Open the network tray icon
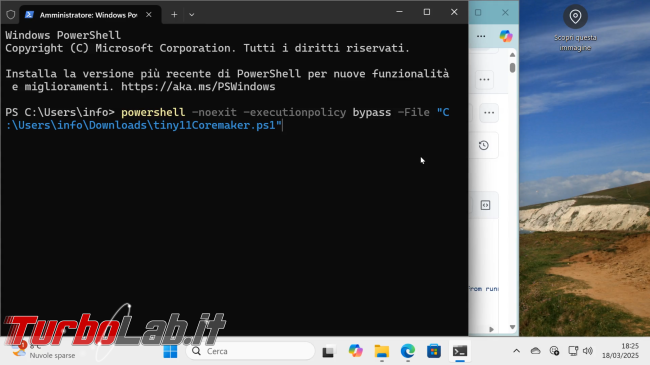650x365 pixels. tap(573, 351)
